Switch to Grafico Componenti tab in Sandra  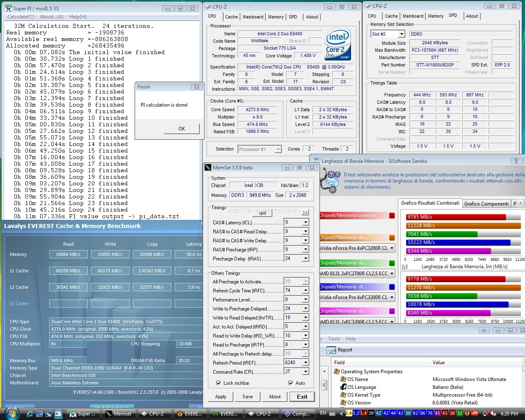pos(486,203)
